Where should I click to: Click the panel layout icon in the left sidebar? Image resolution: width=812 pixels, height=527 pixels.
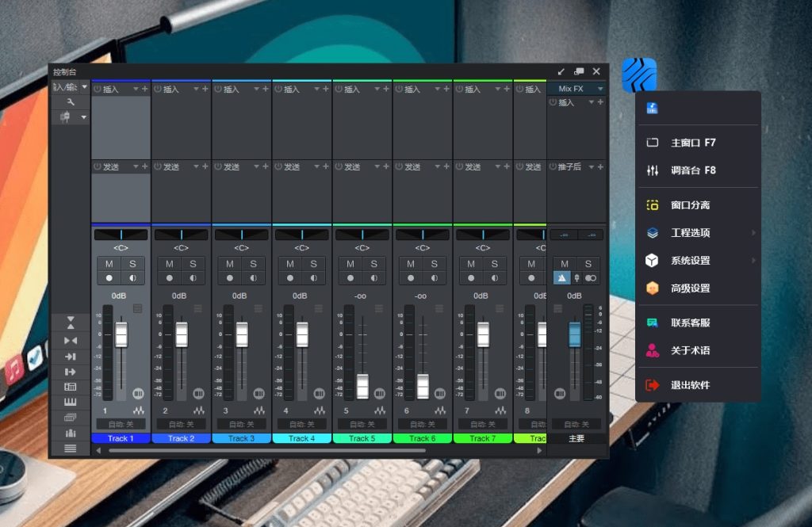click(x=71, y=387)
